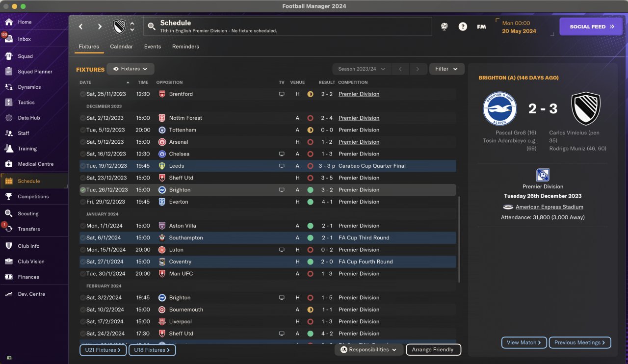Open the world globe icon
Screen dimensions: 628x364
pos(445,26)
